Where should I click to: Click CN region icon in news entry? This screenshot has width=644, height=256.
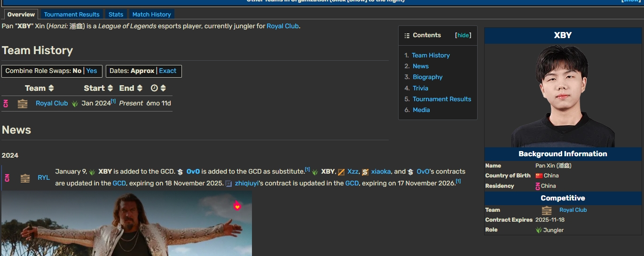7,177
